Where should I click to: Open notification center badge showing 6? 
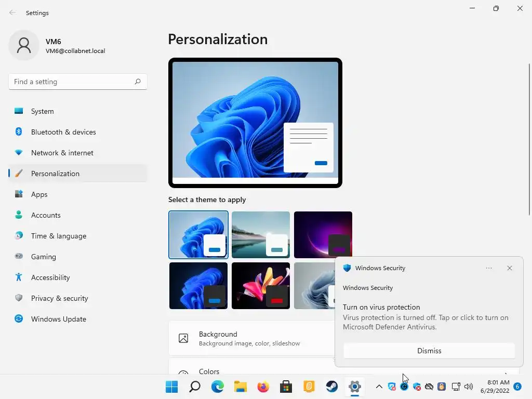coord(517,387)
